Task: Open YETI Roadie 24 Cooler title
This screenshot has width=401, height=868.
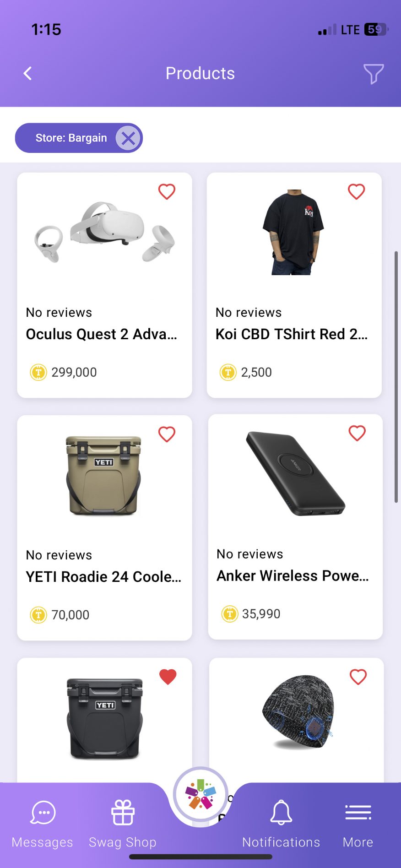Action: (x=103, y=577)
